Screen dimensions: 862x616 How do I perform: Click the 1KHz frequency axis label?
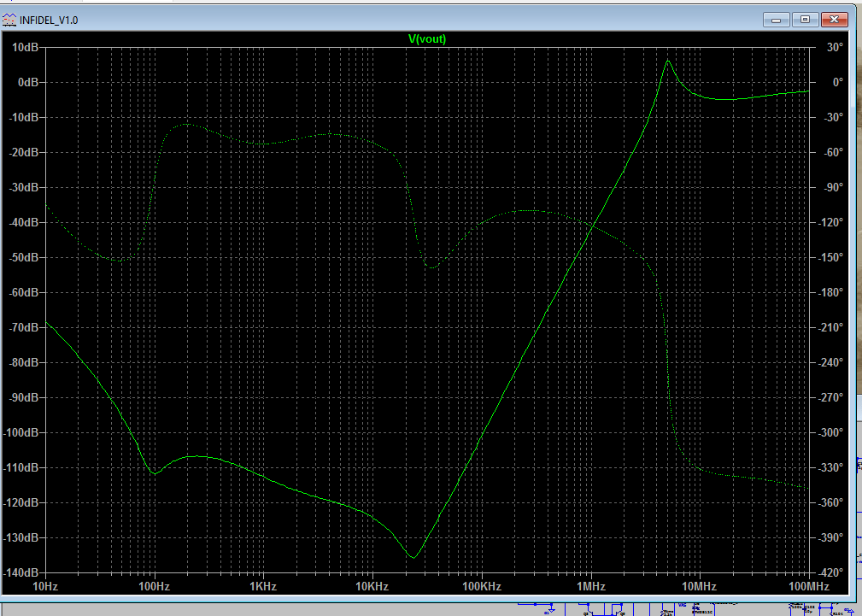tap(263, 586)
